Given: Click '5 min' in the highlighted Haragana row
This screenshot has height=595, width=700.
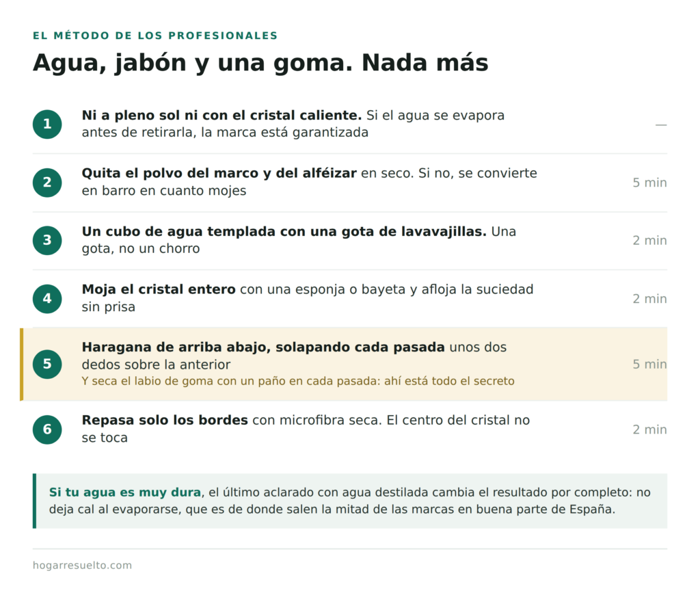Looking at the screenshot, I should pyautogui.click(x=649, y=364).
